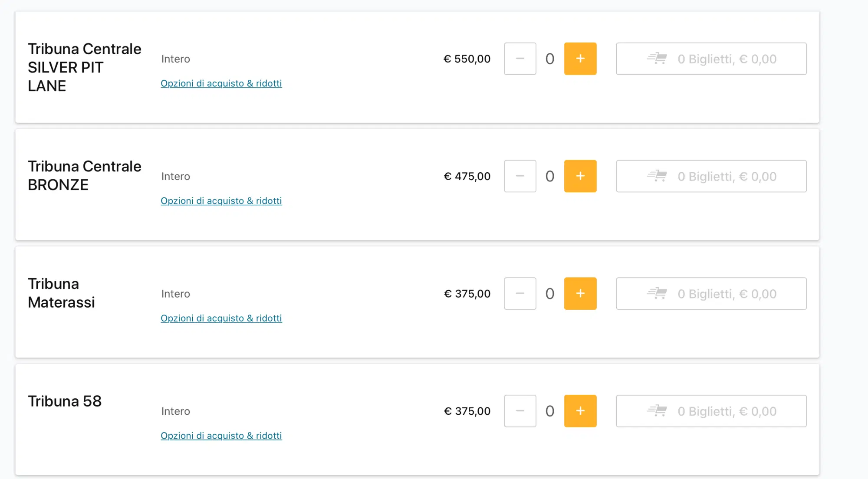The height and width of the screenshot is (479, 868).
Task: Click cart icon in Tribuna 58 row
Action: (657, 411)
